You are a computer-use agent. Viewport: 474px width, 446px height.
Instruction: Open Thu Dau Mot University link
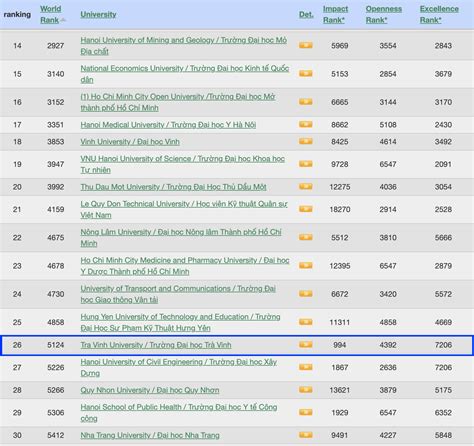point(173,187)
